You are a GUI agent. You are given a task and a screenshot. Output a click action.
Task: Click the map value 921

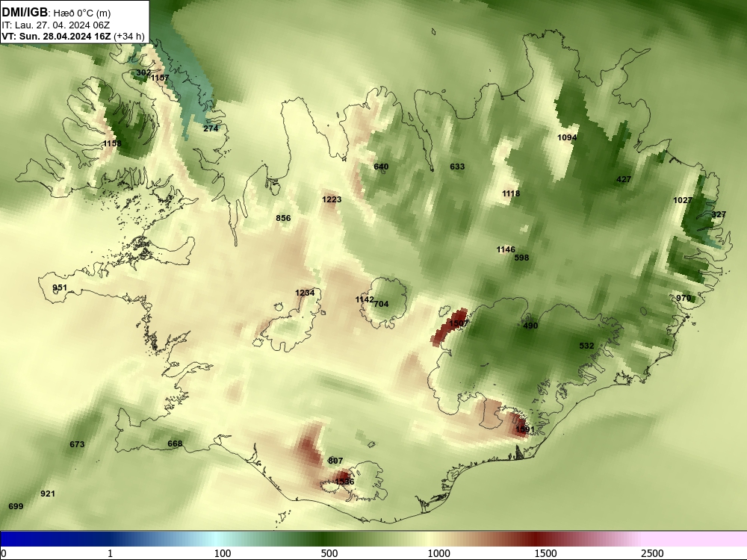pos(48,494)
